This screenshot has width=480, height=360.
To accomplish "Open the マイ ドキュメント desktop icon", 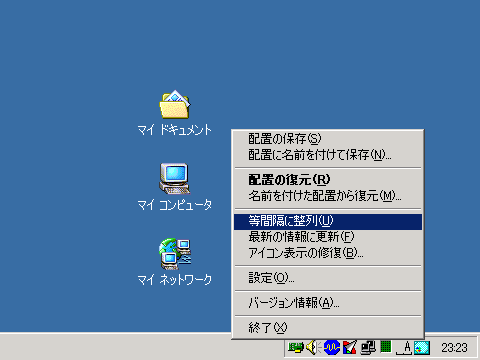I will [x=175, y=113].
